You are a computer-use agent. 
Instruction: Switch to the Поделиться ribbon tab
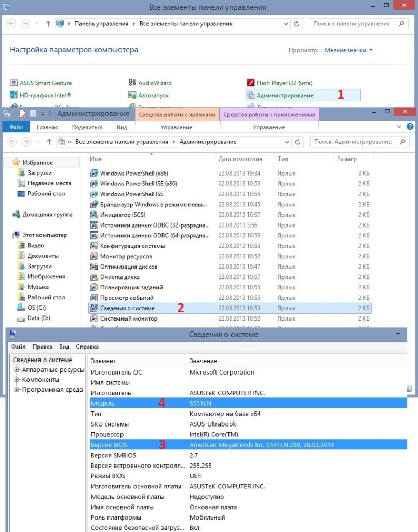(x=87, y=128)
